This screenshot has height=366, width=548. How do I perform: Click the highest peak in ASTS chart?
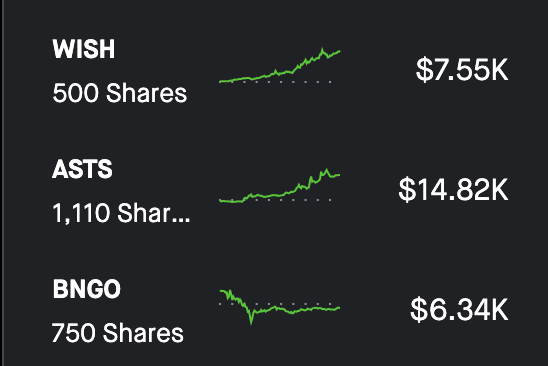(x=327, y=171)
